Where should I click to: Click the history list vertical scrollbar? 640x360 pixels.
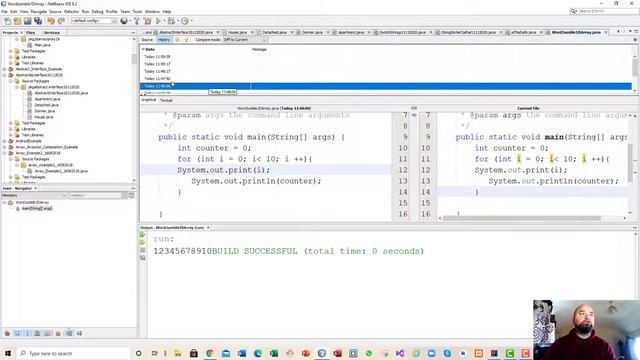coord(635,67)
